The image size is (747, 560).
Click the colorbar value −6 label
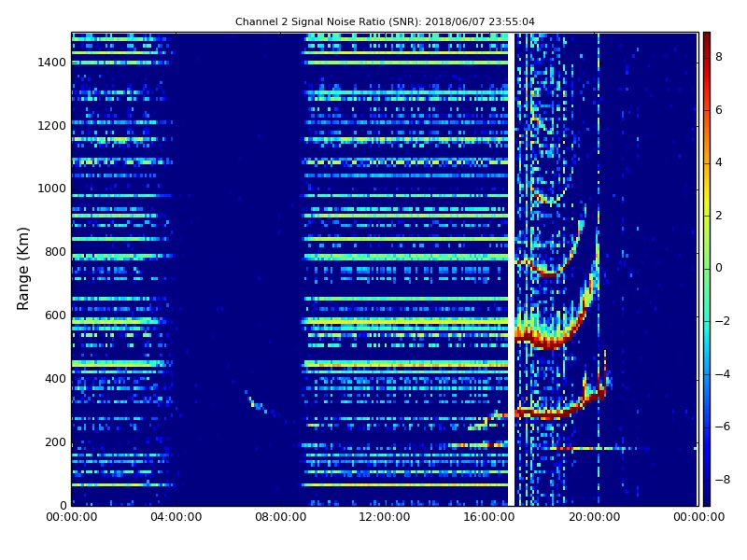[x=722, y=427]
